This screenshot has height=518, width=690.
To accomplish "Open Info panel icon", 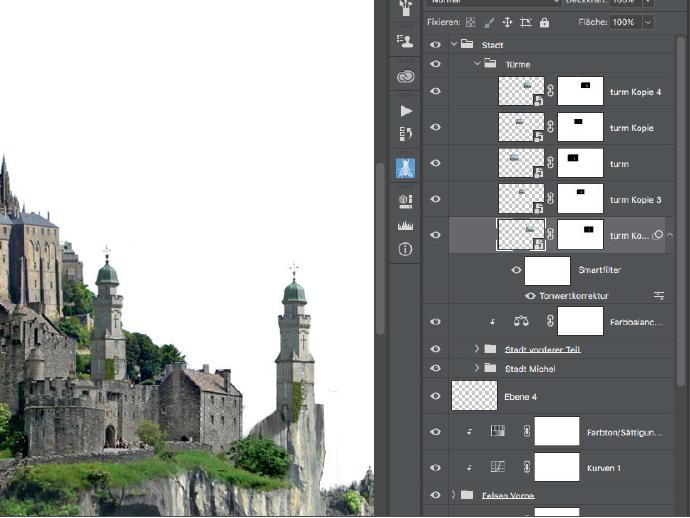I will [x=405, y=250].
